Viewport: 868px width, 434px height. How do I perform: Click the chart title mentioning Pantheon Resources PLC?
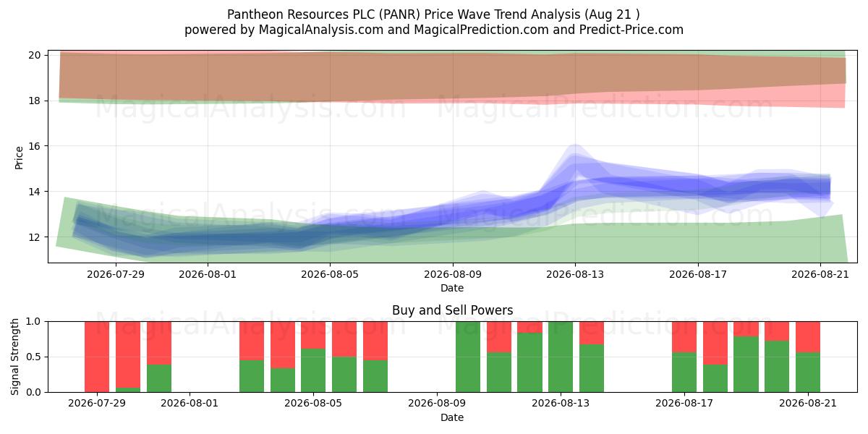coord(433,14)
